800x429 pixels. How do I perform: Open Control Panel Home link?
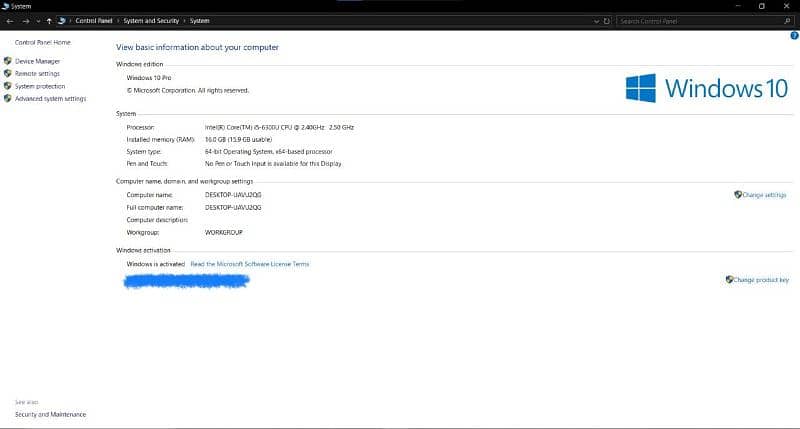click(x=42, y=42)
